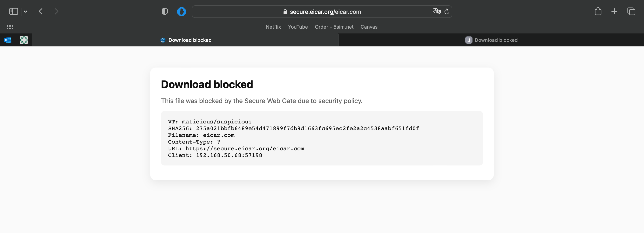Viewport: 644px width, 233px height.
Task: Toggle the Safari sidebar
Action: point(13,11)
